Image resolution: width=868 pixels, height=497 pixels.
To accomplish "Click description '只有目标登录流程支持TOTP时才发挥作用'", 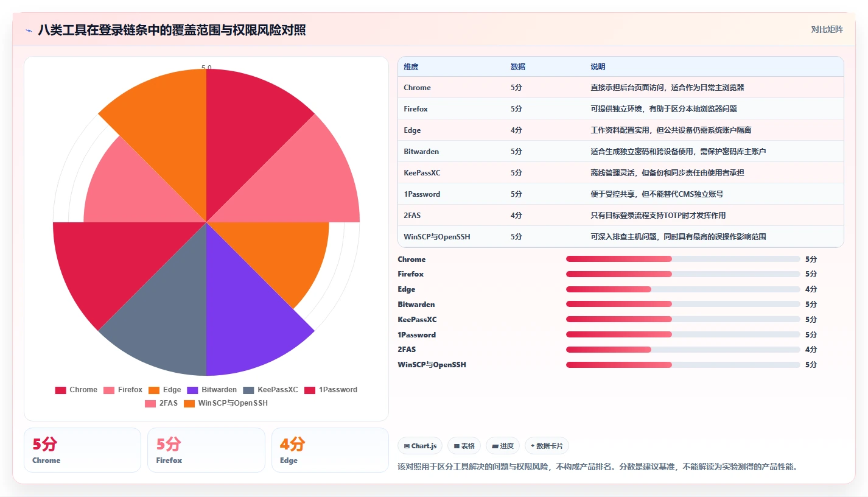I will pos(658,216).
